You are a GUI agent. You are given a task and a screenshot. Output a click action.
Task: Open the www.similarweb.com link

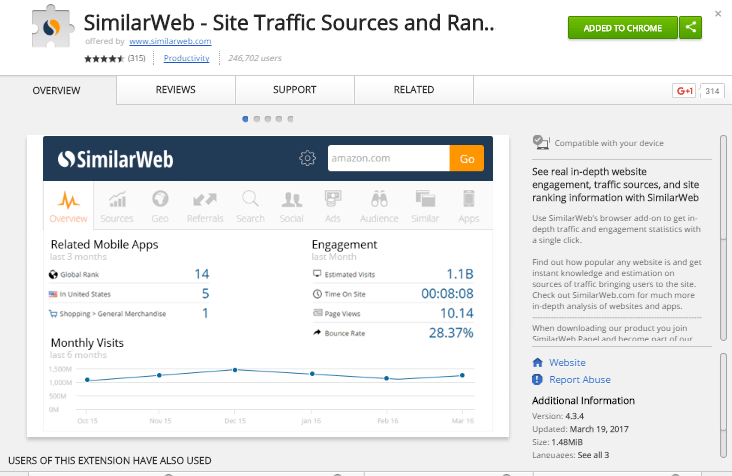pyautogui.click(x=170, y=41)
